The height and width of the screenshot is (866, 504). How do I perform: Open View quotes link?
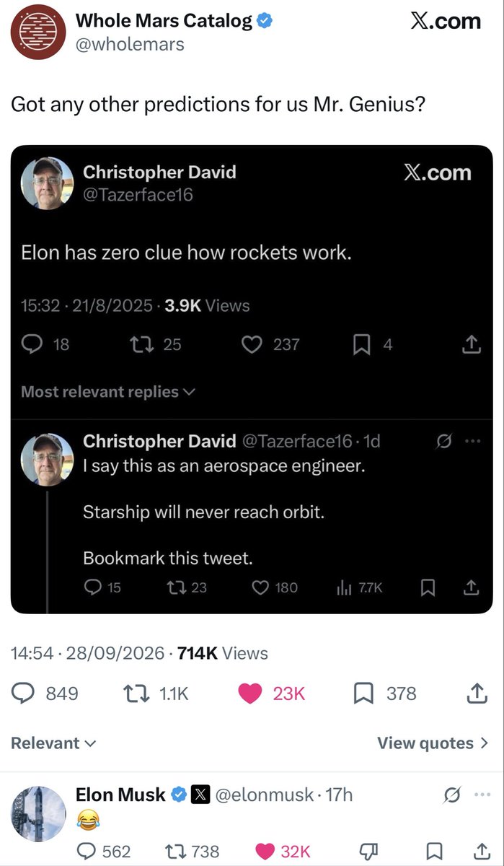click(x=433, y=743)
